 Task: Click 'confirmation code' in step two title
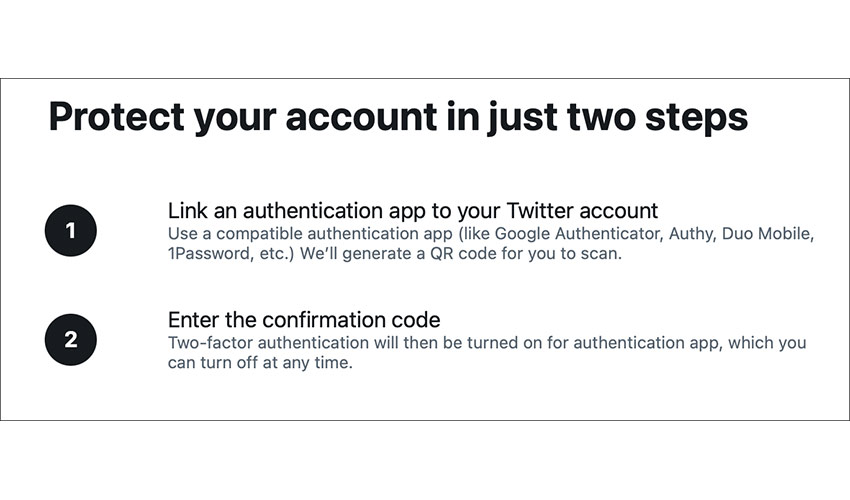point(351,319)
